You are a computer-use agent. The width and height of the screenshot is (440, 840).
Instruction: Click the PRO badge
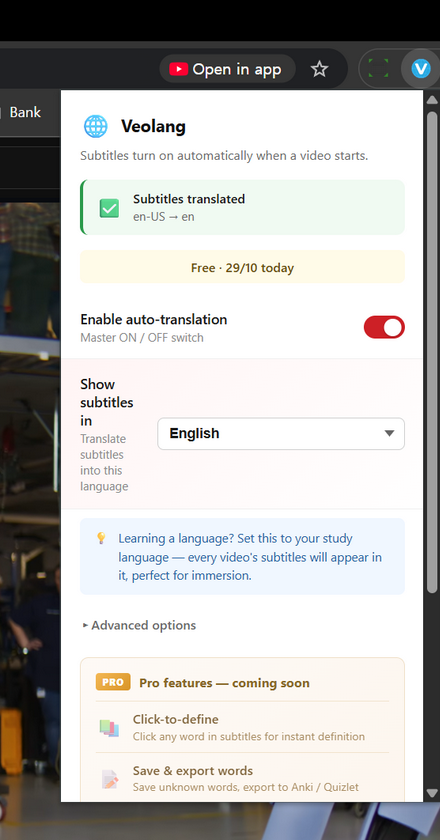113,682
